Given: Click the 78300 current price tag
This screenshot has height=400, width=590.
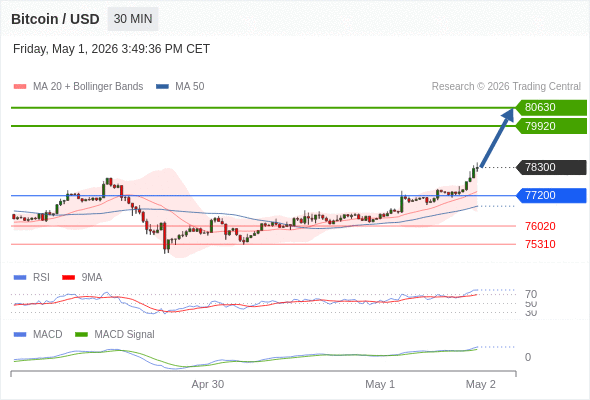Looking at the screenshot, I should 551,167.
